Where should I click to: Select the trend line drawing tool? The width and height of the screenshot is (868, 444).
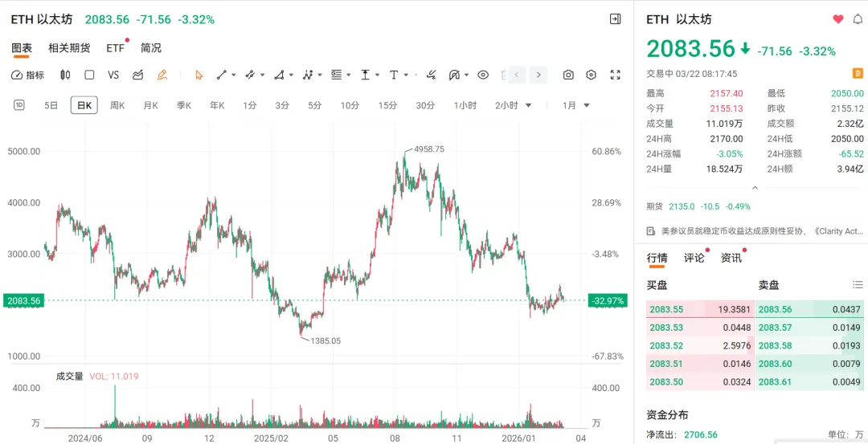[222, 75]
